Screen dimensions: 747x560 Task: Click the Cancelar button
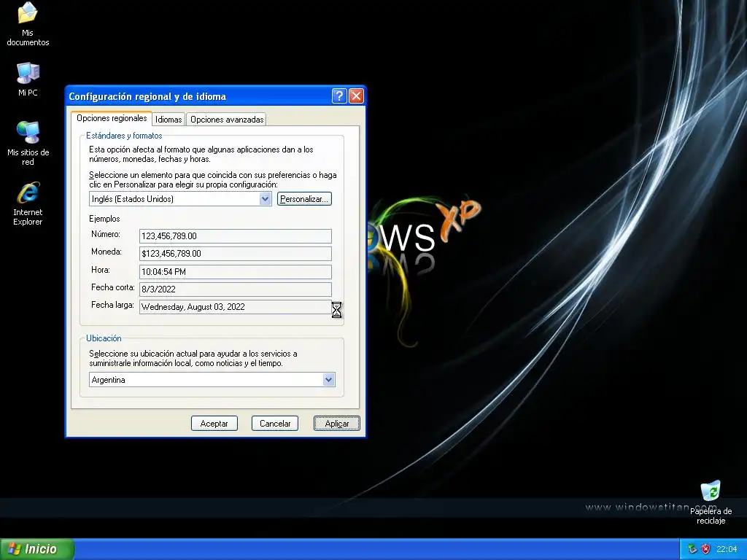point(275,424)
